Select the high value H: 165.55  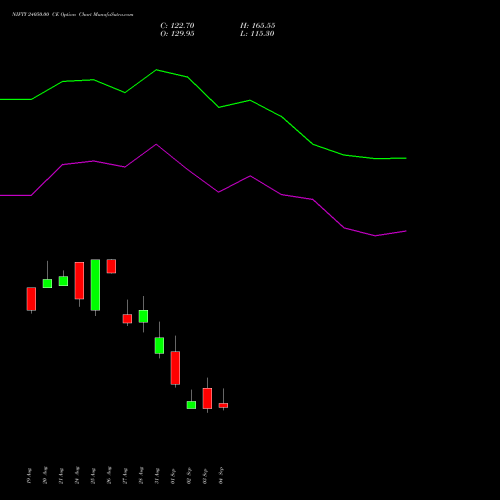click(x=257, y=25)
